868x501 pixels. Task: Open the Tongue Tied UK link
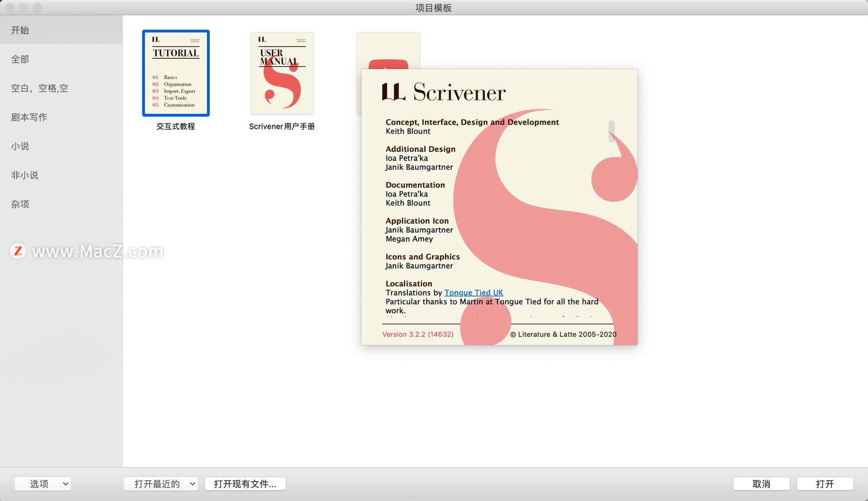pyautogui.click(x=473, y=293)
